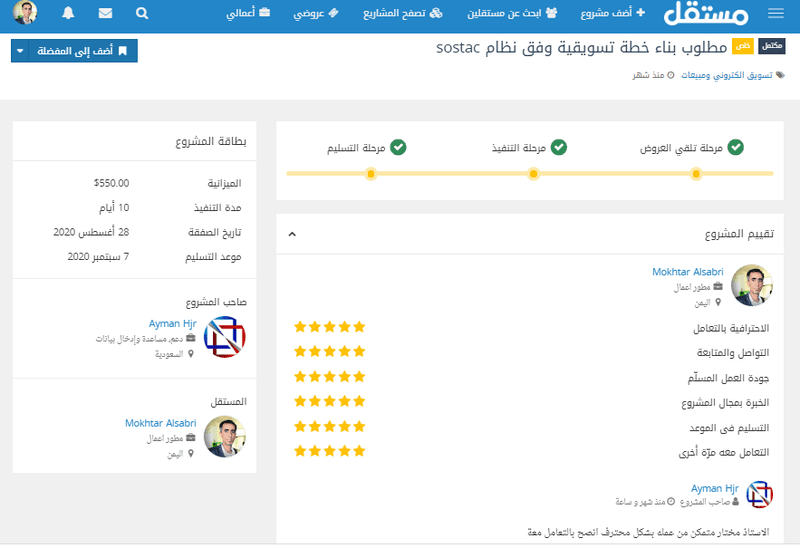Screen dimensions: 800x548
Task: Click the offers receiving stage checkmark
Action: click(x=735, y=147)
